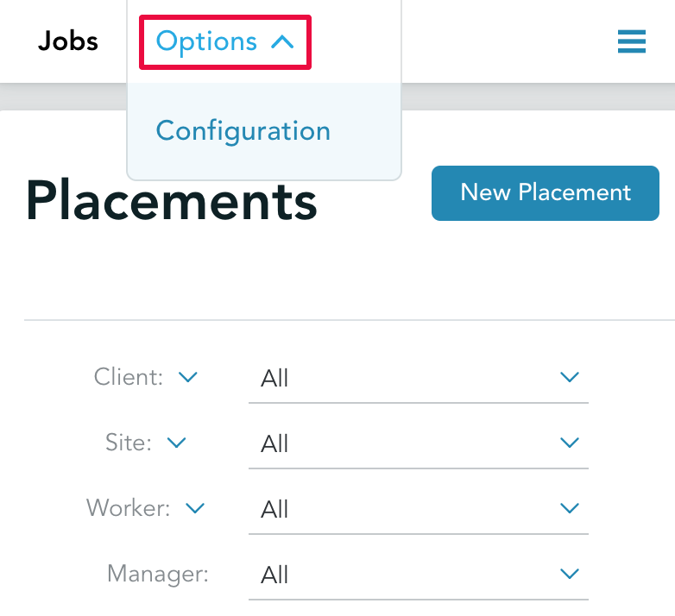Click the Placements page heading
Image resolution: width=675 pixels, height=616 pixels.
coord(171,200)
